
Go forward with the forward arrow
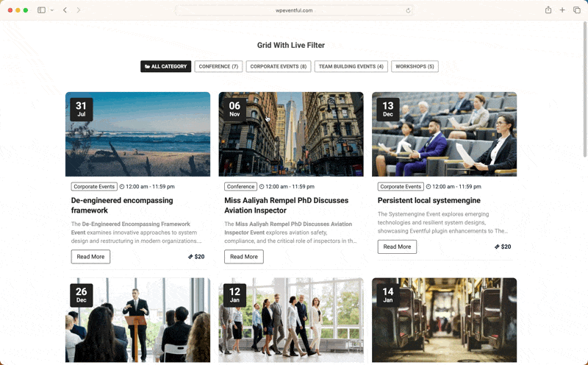(79, 10)
